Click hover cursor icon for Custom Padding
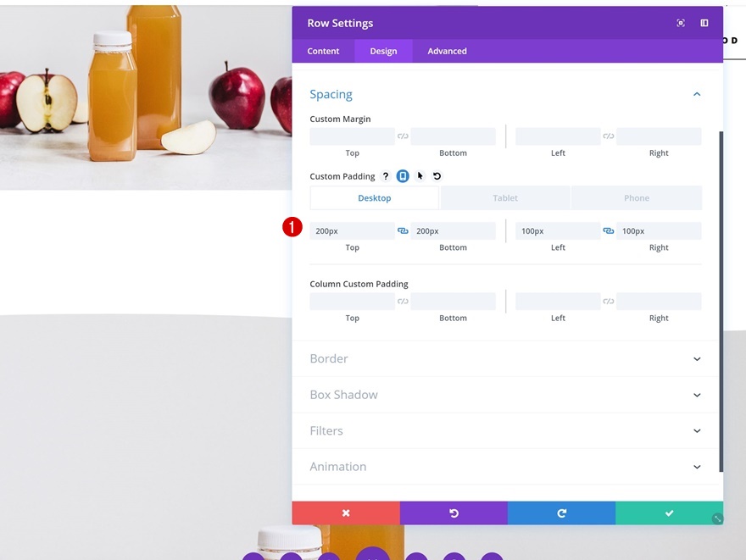 tap(420, 176)
